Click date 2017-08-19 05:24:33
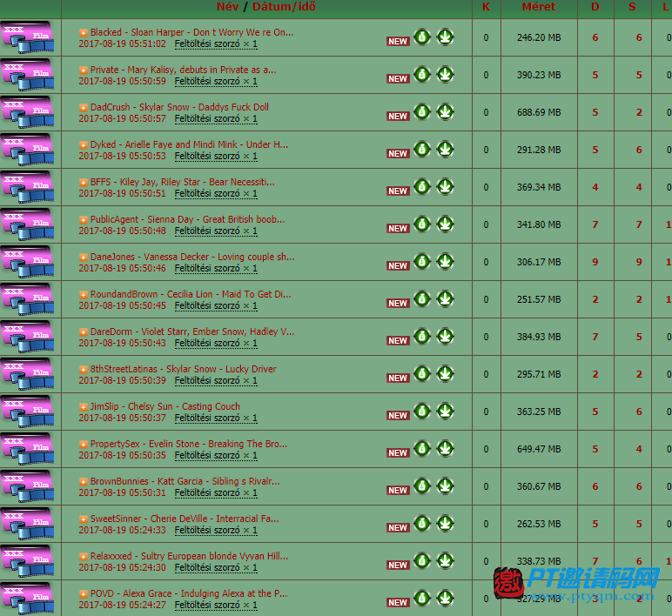This screenshot has width=672, height=616. pos(122,530)
